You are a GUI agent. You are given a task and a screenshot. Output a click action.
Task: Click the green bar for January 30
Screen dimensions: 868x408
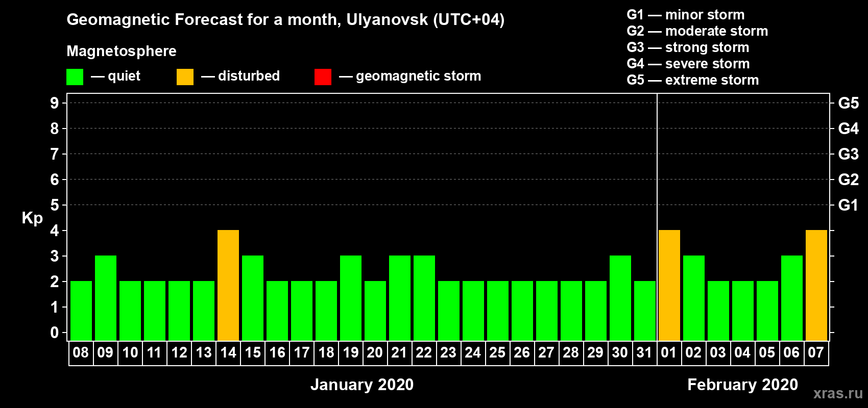coord(620,298)
